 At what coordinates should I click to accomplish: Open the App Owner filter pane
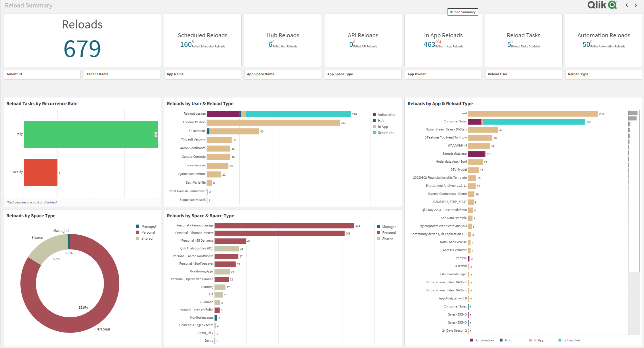click(x=443, y=74)
